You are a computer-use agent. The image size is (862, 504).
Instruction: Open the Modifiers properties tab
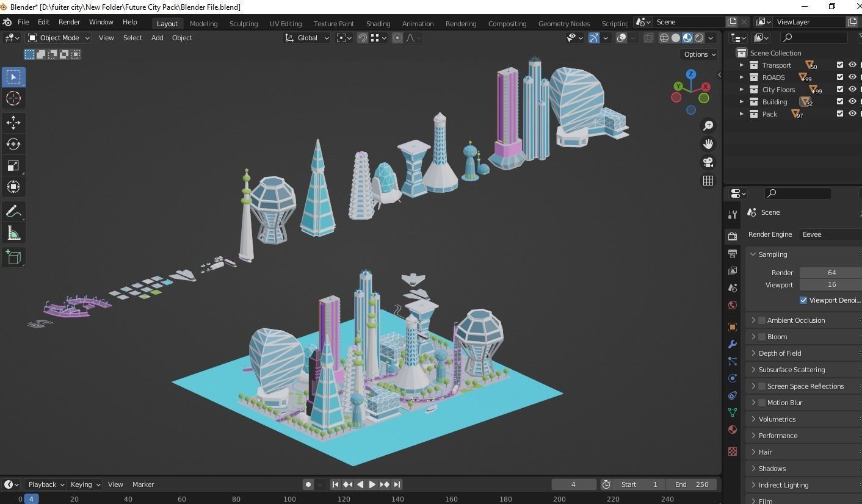click(733, 344)
